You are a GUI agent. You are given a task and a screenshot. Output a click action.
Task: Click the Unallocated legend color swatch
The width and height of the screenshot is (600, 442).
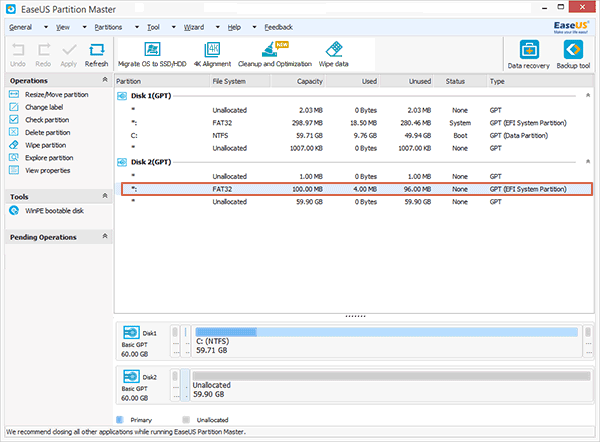coord(186,420)
